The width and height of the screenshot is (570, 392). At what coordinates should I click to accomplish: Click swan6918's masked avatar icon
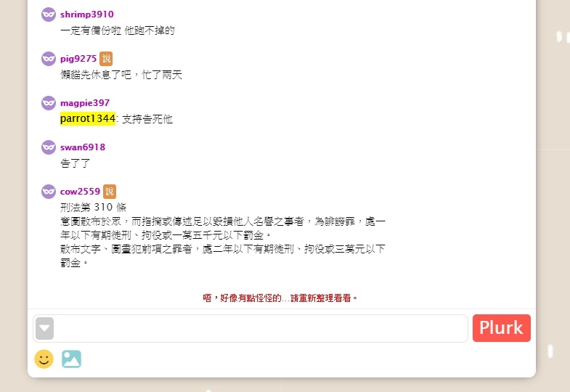click(x=49, y=147)
